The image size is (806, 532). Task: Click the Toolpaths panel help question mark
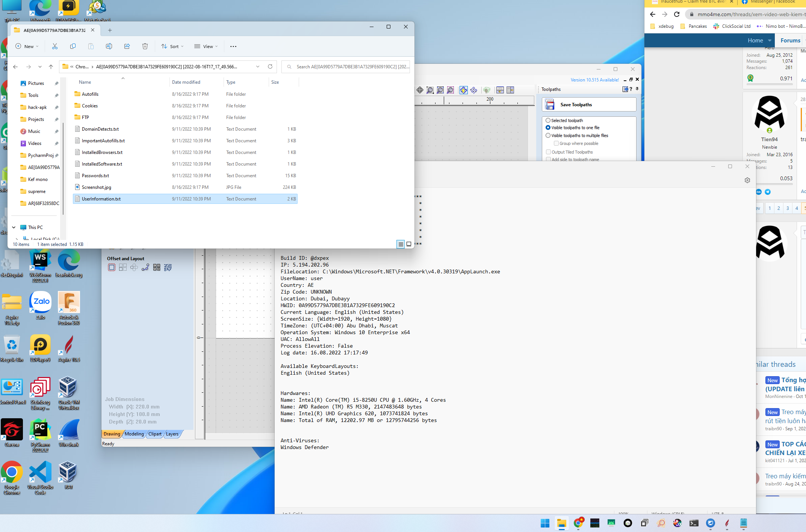[631, 89]
